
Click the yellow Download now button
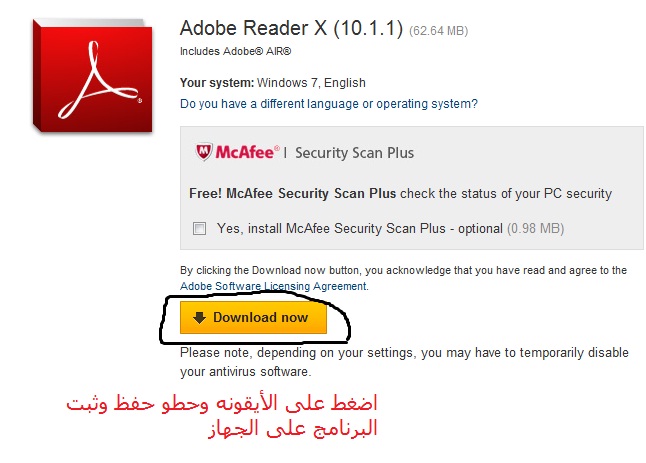[253, 317]
